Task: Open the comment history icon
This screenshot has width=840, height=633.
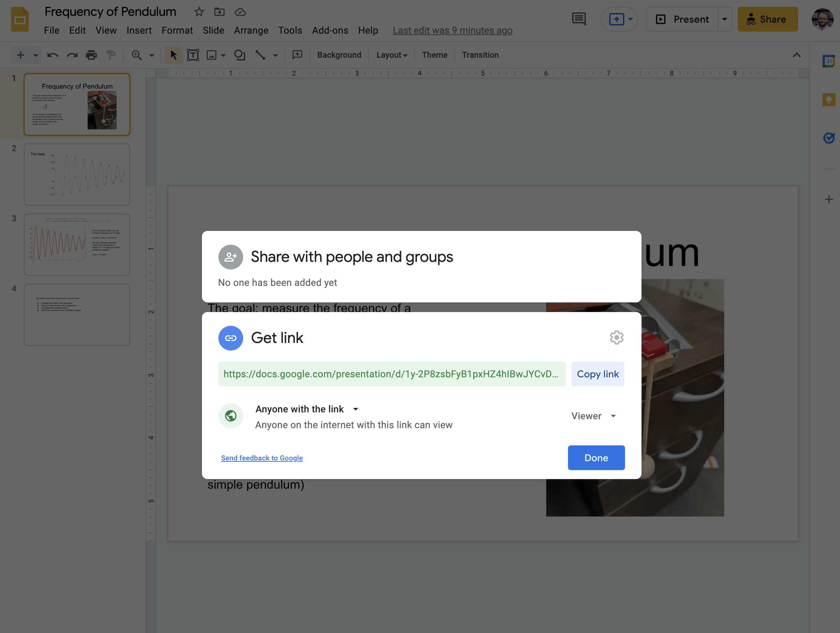Action: tap(579, 19)
